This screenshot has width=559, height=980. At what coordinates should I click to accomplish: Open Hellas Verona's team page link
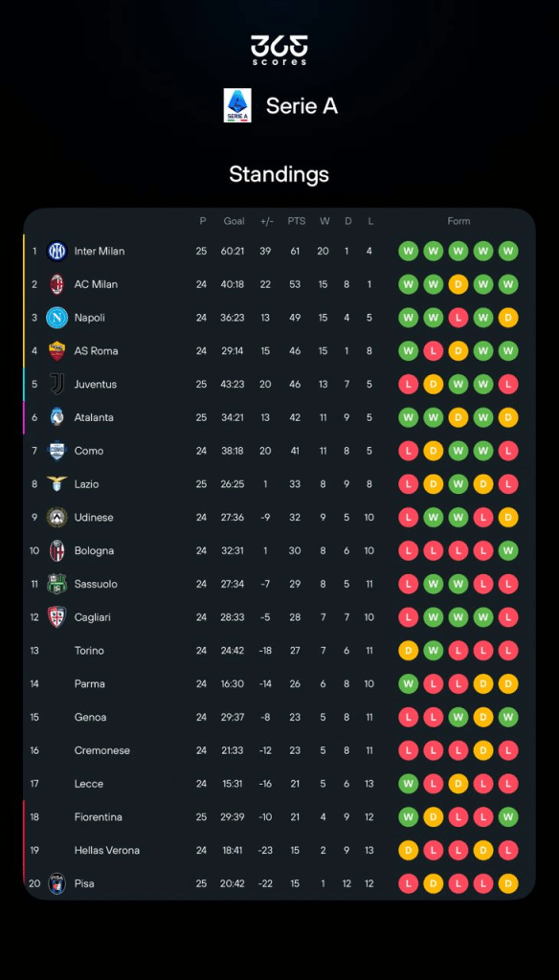(109, 850)
